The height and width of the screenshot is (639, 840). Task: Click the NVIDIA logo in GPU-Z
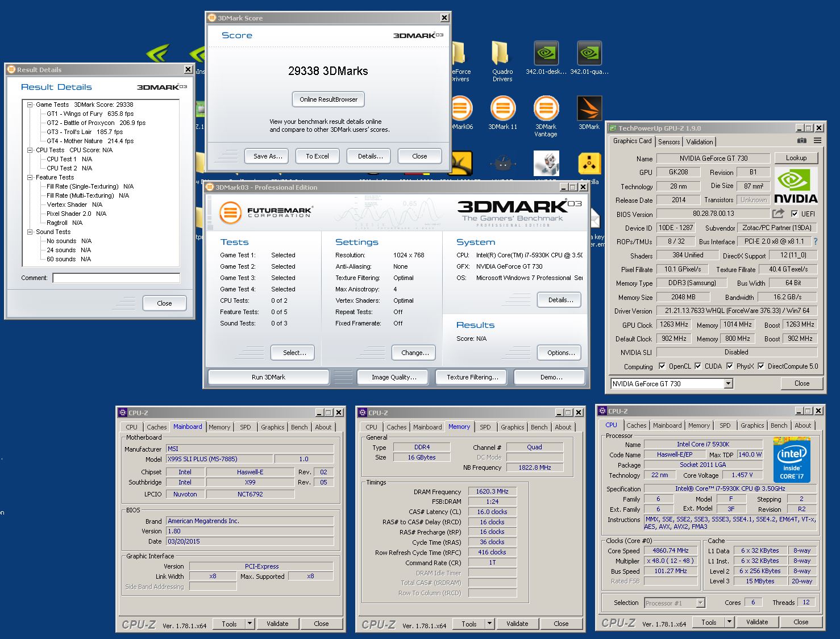(x=796, y=186)
